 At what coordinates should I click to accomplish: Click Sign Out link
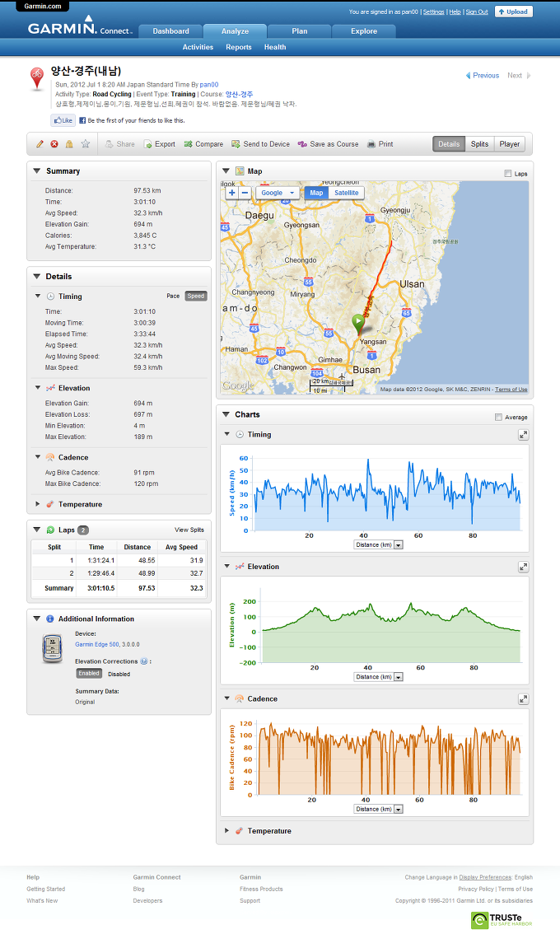477,12
